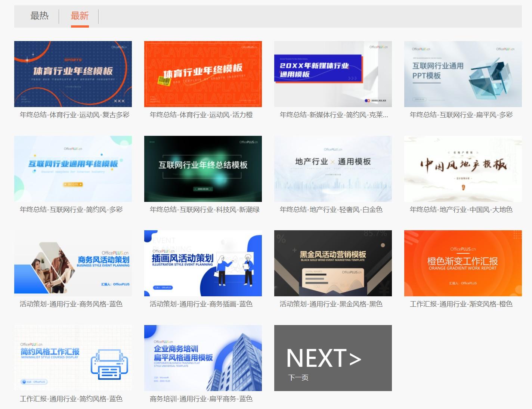
Task: Open the 简约风格工作汇报 printer thumbnail
Action: click(x=73, y=358)
